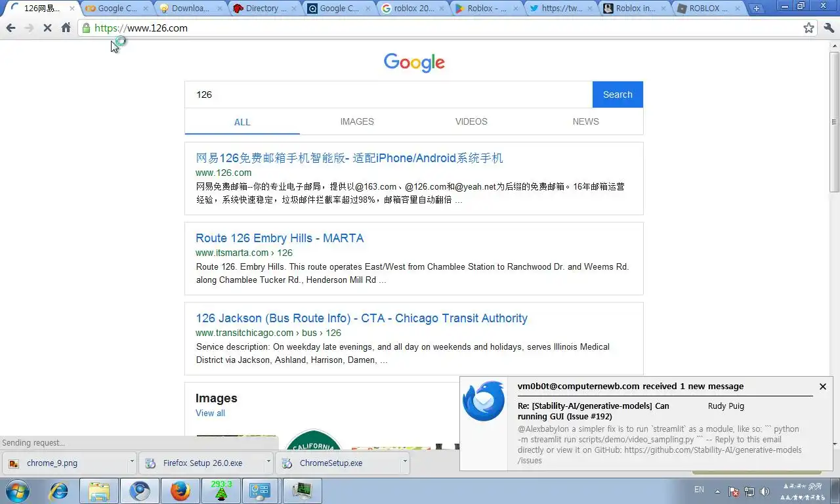
Task: Go back with the browser back arrow
Action: [x=10, y=28]
